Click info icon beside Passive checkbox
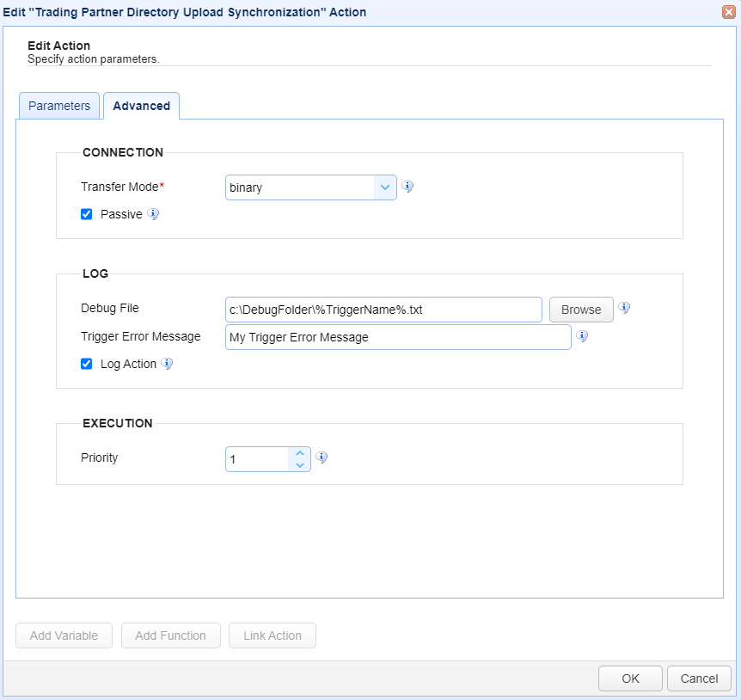741x700 pixels. (153, 214)
